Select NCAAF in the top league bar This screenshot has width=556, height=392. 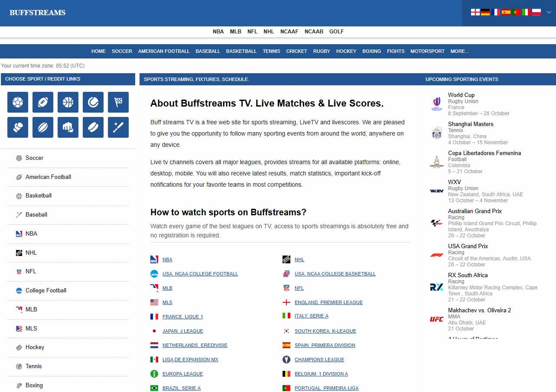289,32
